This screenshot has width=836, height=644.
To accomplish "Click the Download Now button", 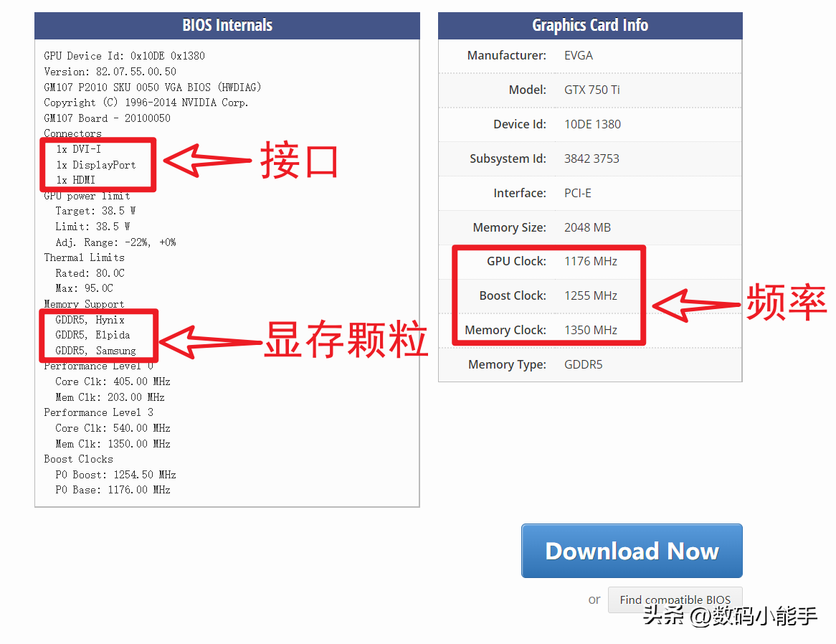I will [631, 551].
